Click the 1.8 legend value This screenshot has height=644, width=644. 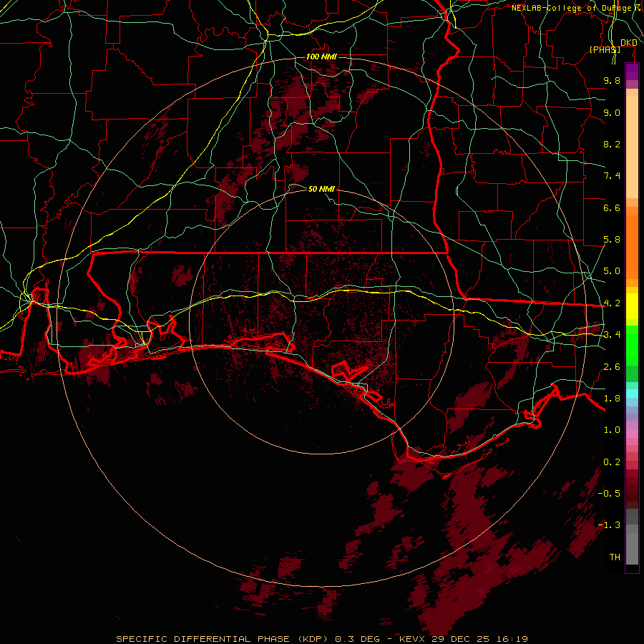click(612, 399)
